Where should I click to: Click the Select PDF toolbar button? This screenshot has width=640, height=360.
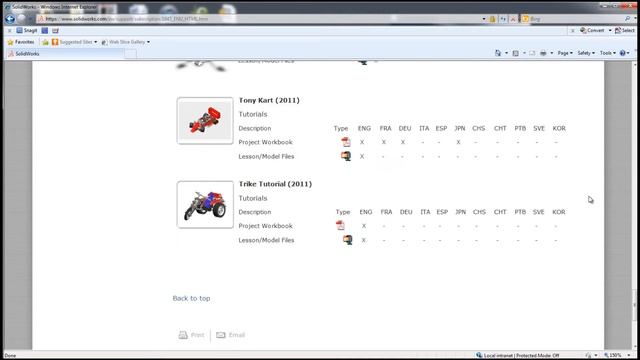pos(624,31)
